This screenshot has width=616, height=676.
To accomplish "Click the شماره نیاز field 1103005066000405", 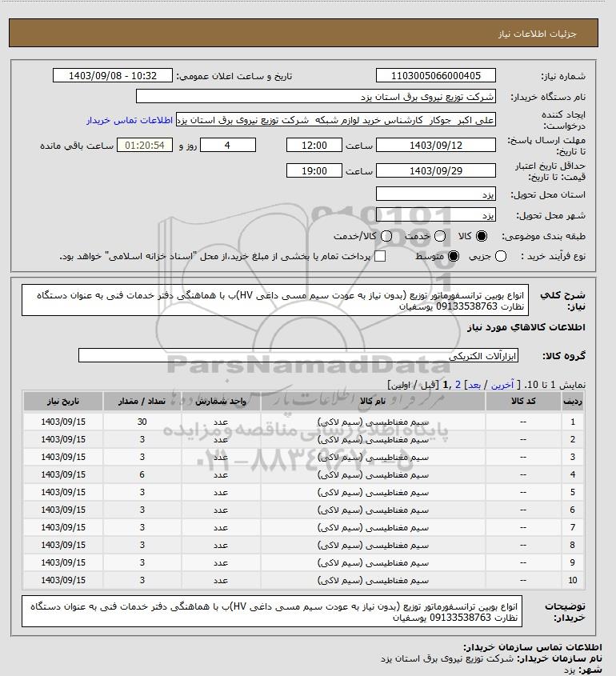I will pos(436,75).
